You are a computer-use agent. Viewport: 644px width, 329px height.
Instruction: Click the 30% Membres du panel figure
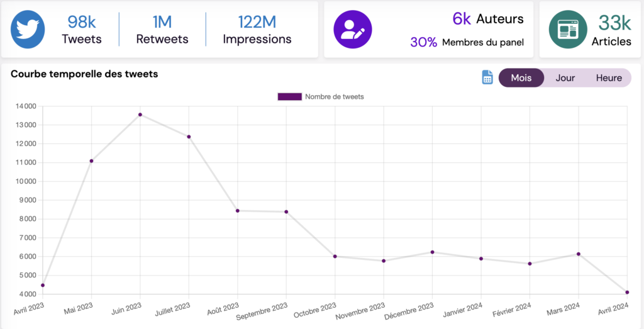[x=467, y=42]
